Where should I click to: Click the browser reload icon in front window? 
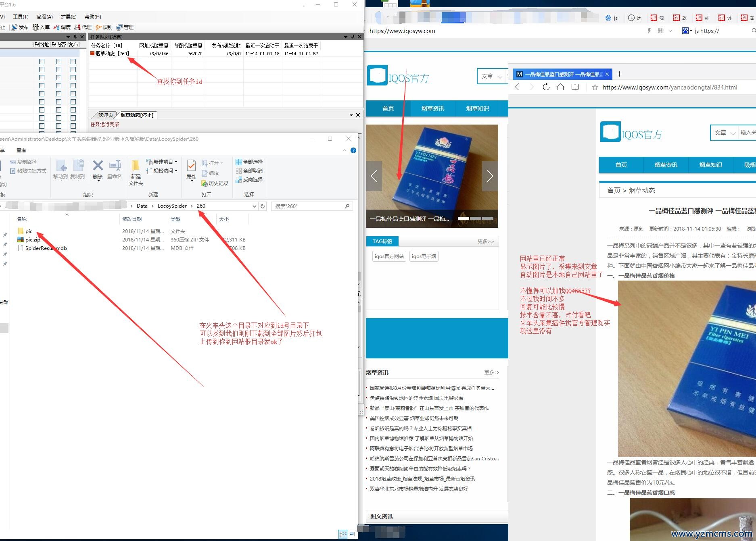click(x=546, y=87)
